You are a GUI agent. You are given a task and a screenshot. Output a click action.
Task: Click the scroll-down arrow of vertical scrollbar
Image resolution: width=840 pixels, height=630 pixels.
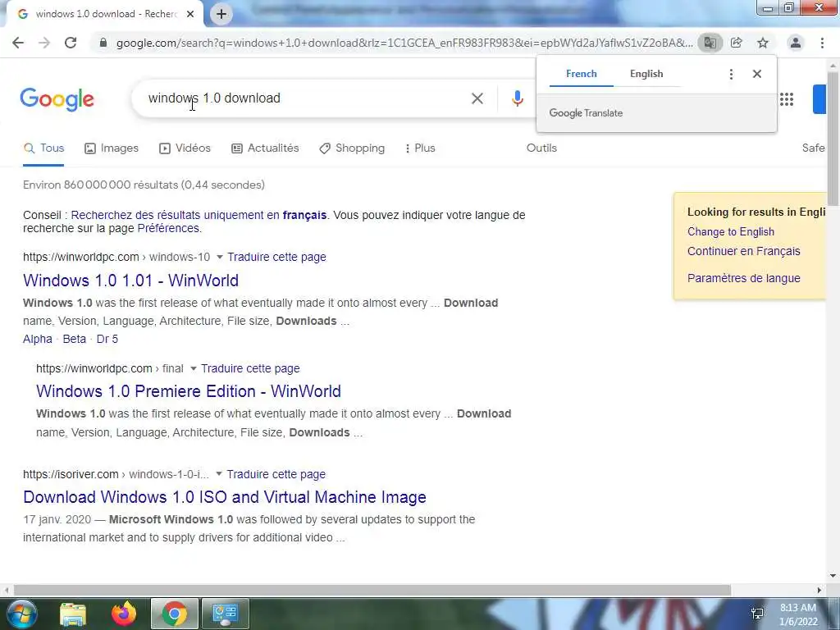[x=833, y=577]
